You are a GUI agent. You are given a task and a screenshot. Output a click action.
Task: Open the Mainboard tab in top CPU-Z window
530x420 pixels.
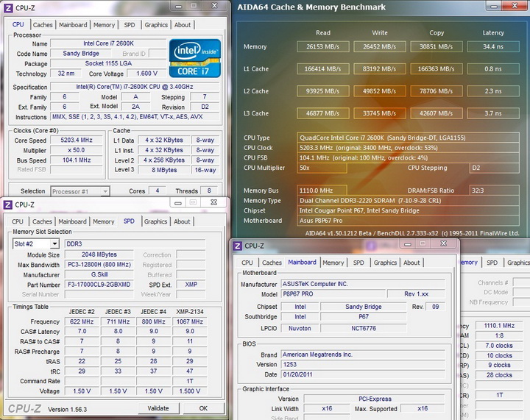coord(73,25)
